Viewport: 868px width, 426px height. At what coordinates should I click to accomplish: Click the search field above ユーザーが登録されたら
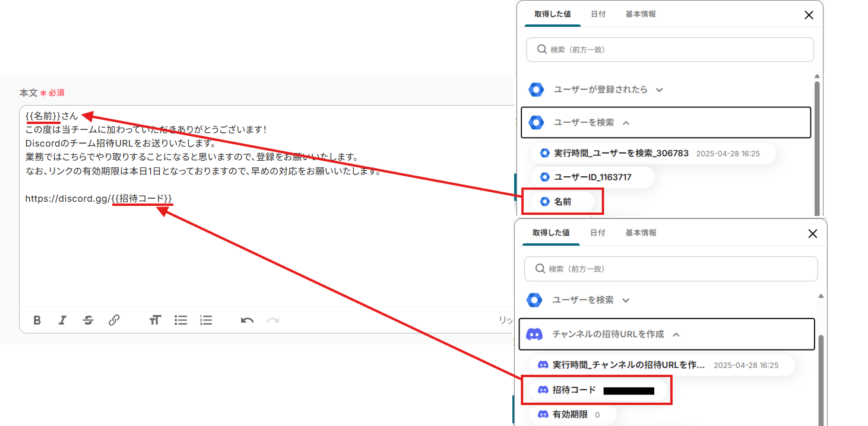670,50
